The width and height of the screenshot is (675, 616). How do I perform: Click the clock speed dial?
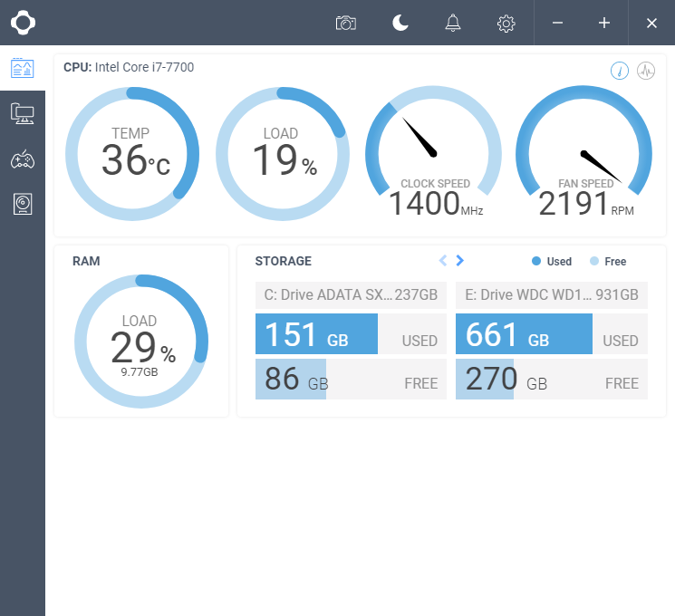point(433,154)
